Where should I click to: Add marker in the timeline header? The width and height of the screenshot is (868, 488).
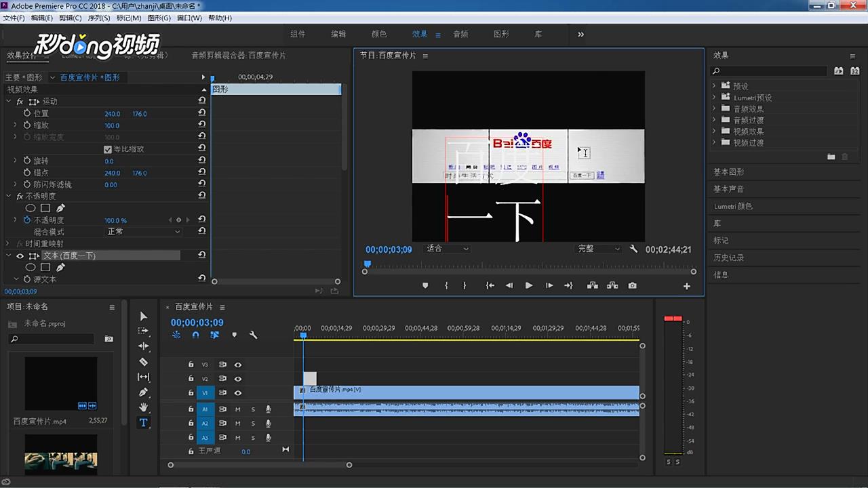point(235,335)
